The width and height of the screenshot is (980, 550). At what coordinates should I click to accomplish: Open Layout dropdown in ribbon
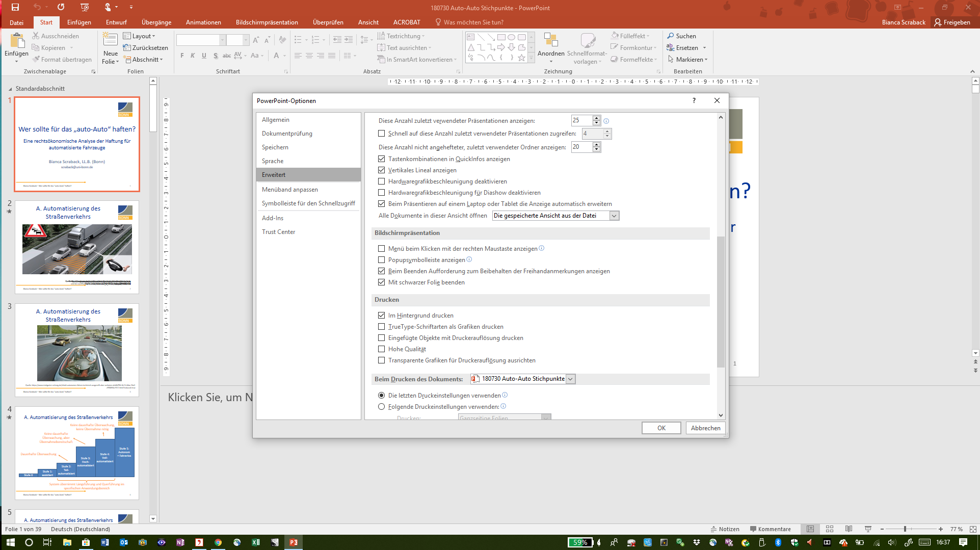point(139,36)
